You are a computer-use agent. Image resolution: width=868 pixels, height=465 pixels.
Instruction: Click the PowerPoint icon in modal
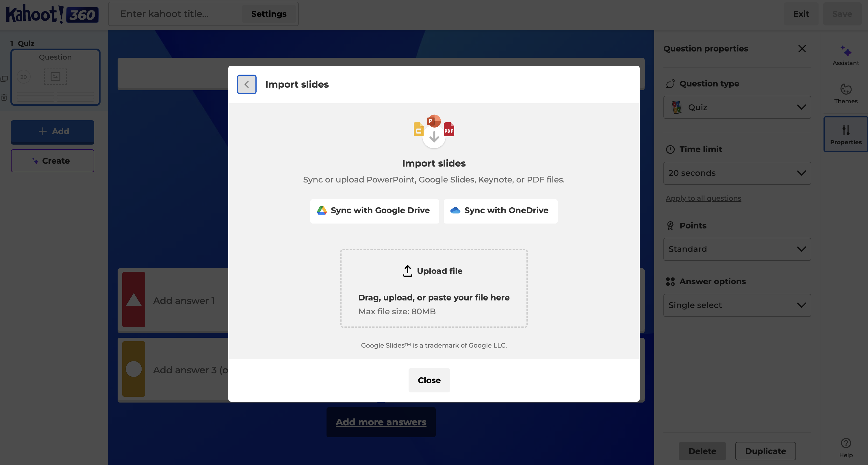point(434,121)
